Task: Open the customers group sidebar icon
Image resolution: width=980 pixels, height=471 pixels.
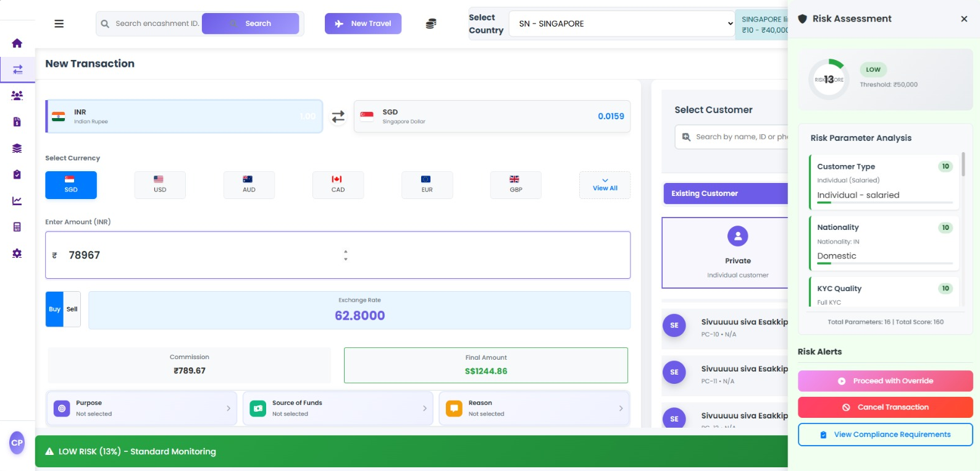Action: point(17,96)
